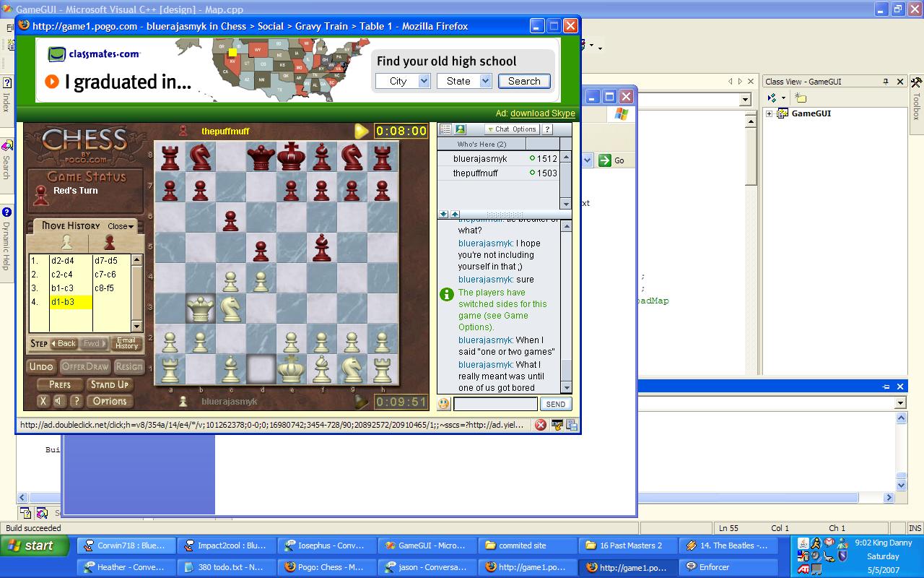The width and height of the screenshot is (924, 578).
Task: Click the pushpin auto-hide icon on Class View
Action: (886, 82)
